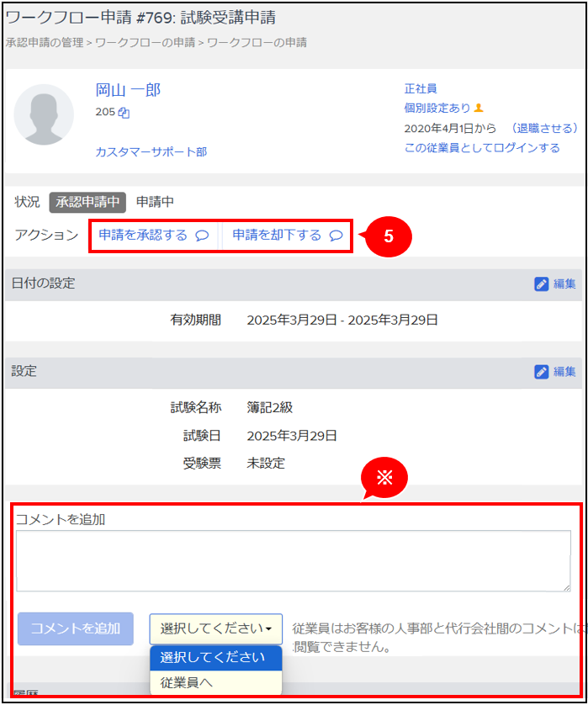Pick the highlighted 選択してください option in the list
588x705 pixels.
pos(215,657)
